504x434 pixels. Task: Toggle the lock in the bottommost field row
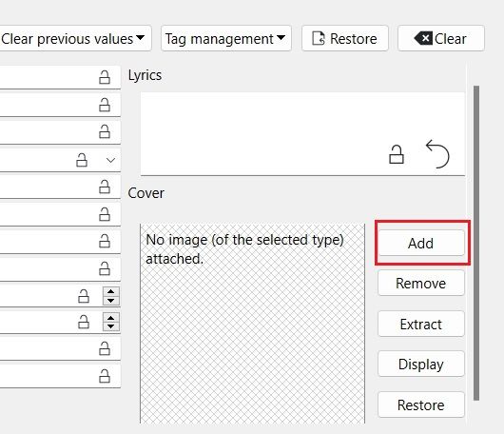tap(105, 376)
